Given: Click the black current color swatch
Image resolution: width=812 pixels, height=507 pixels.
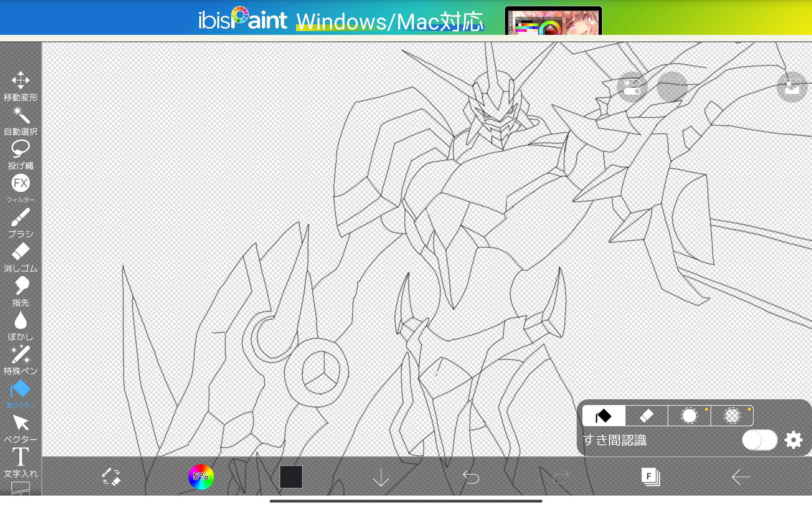Looking at the screenshot, I should pyautogui.click(x=291, y=477).
